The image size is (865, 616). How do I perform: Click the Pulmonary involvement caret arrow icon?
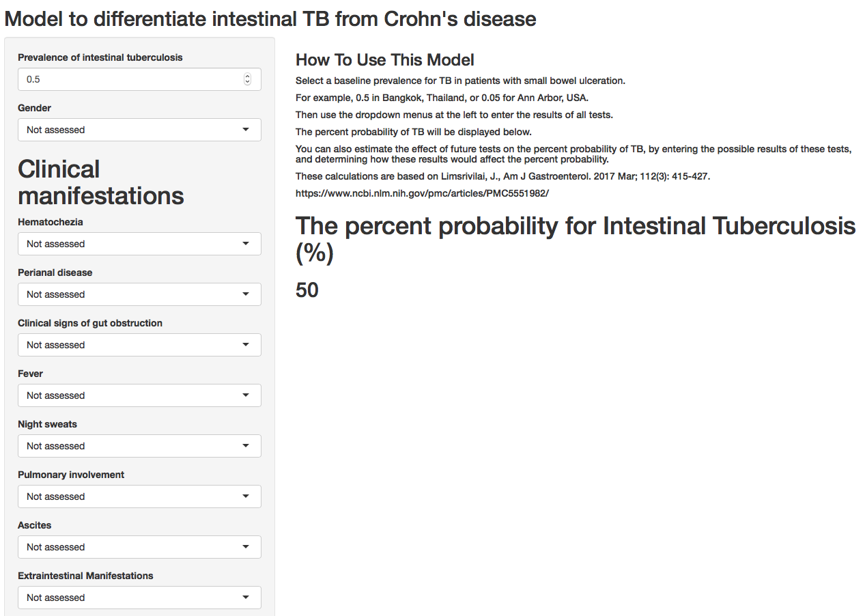coord(246,496)
